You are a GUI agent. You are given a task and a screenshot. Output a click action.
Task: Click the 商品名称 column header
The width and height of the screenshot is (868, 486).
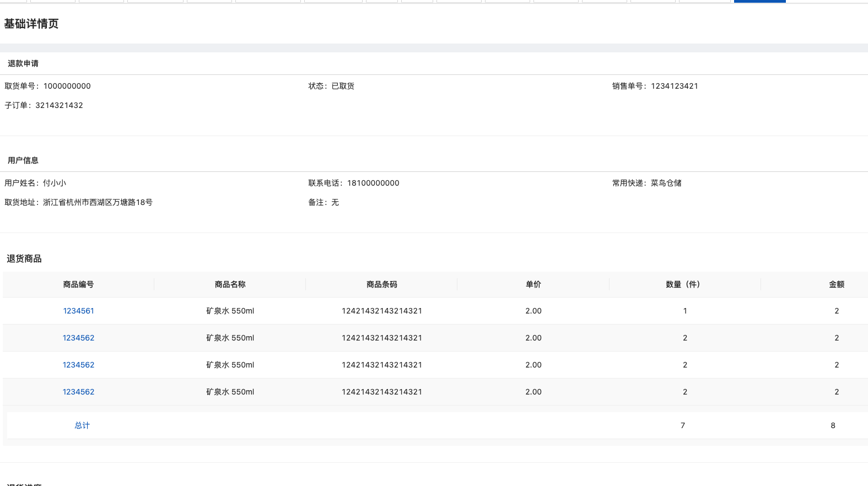[x=230, y=284]
